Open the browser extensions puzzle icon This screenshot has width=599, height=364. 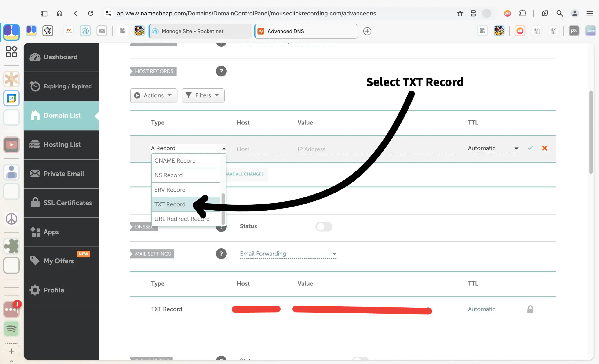522,13
